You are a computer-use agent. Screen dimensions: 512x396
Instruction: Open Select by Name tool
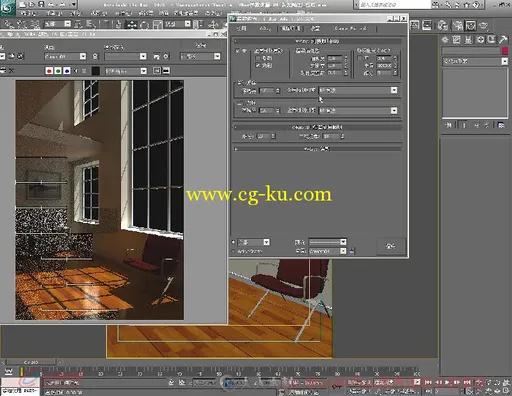[90, 24]
